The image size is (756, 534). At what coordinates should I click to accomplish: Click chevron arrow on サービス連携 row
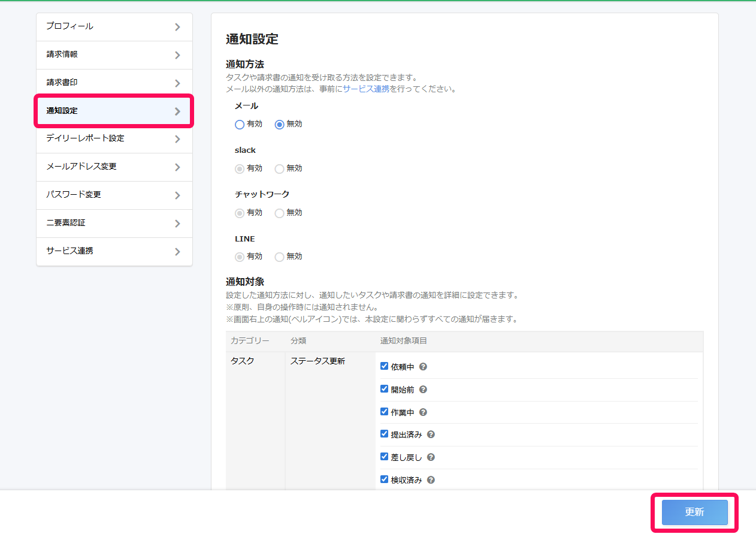(x=177, y=252)
